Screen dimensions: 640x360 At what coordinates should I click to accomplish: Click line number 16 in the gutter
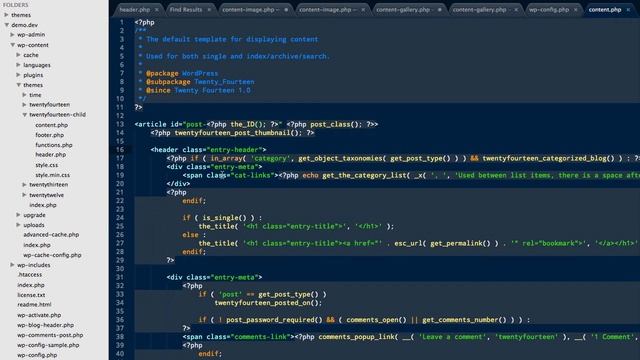coord(120,150)
